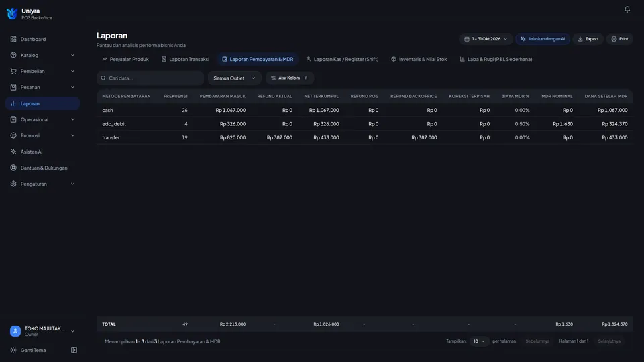The height and width of the screenshot is (362, 644).
Task: Go to Selanjutnya page
Action: tap(609, 341)
